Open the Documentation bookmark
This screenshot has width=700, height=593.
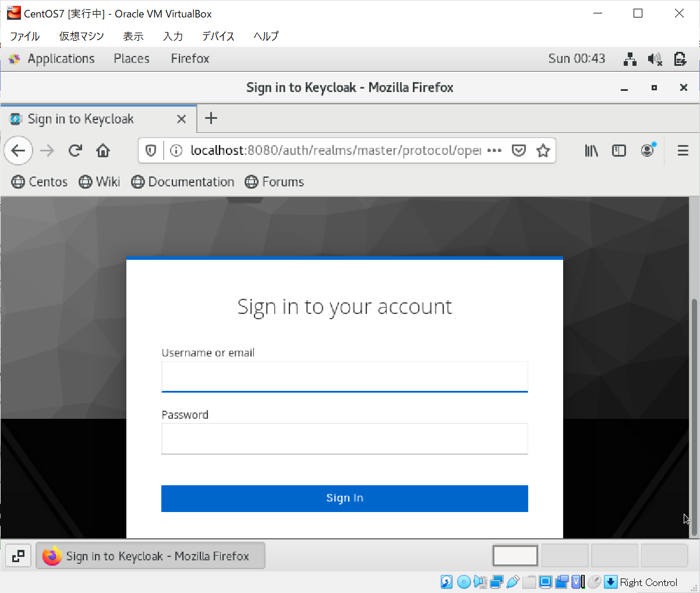pyautogui.click(x=183, y=182)
